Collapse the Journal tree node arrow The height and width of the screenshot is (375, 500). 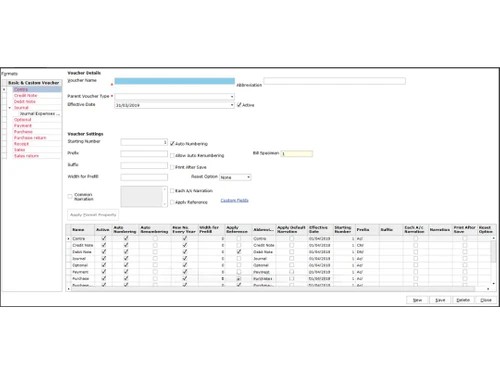pos(9,108)
